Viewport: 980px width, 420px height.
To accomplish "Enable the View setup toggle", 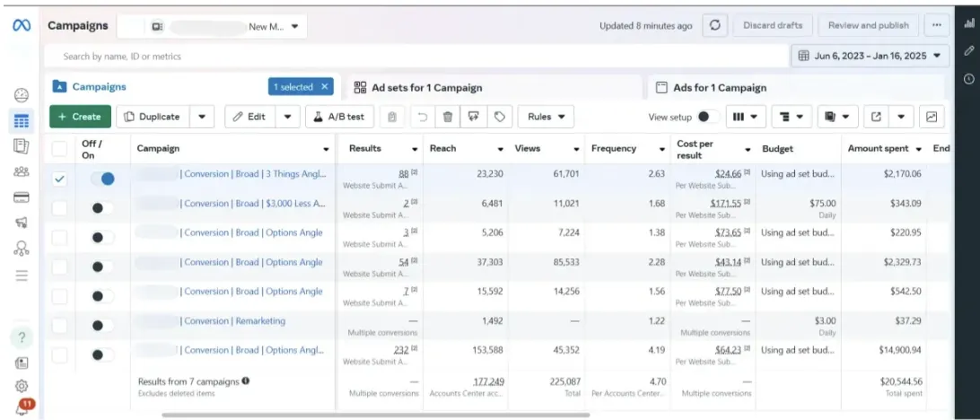I will 708,117.
